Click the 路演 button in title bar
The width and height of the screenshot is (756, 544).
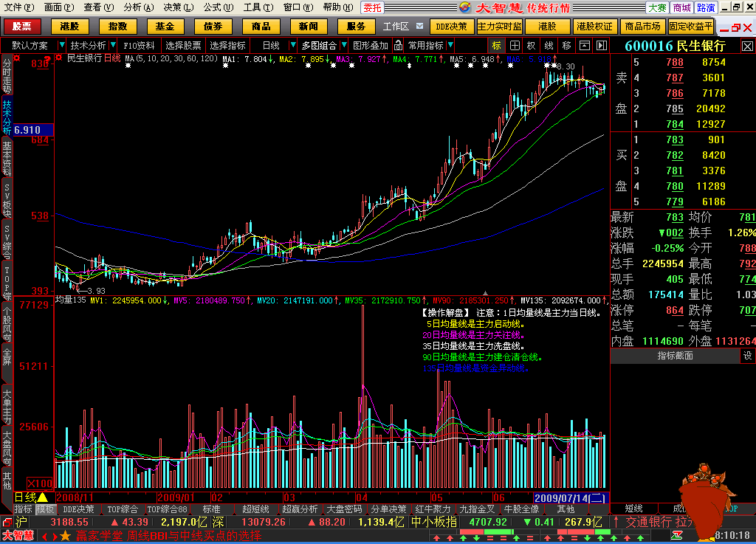706,7
